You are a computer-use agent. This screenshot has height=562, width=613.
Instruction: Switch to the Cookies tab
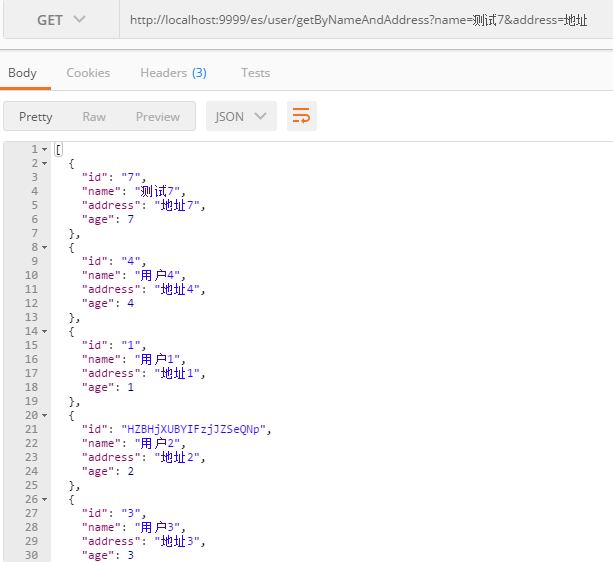coord(88,73)
